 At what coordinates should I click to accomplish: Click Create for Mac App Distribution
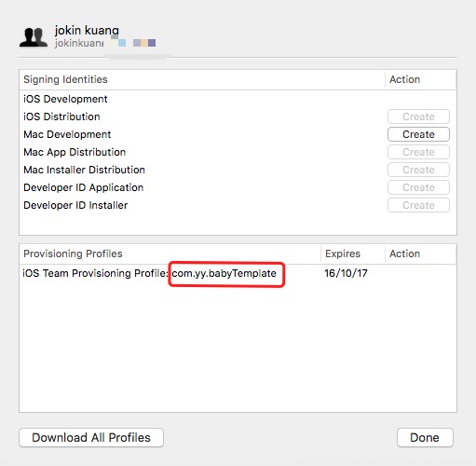coord(418,152)
